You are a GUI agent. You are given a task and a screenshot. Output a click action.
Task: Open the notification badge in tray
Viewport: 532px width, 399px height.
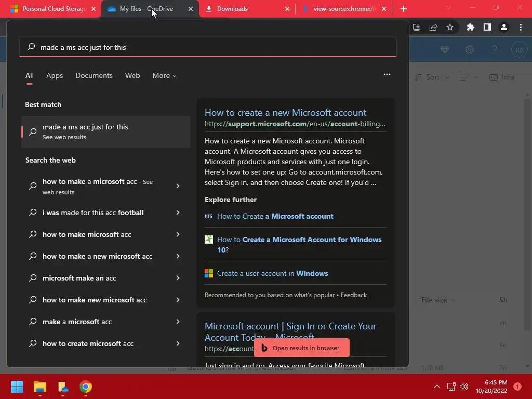coord(517,387)
